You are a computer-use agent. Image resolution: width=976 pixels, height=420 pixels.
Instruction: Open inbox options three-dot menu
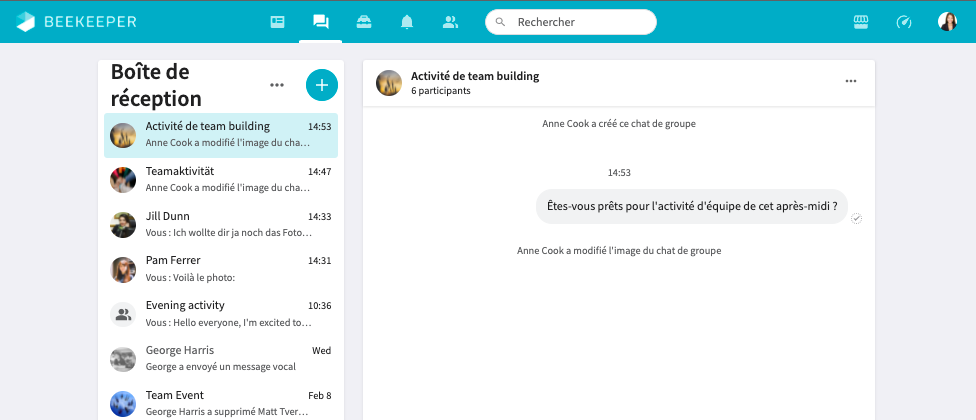[277, 85]
